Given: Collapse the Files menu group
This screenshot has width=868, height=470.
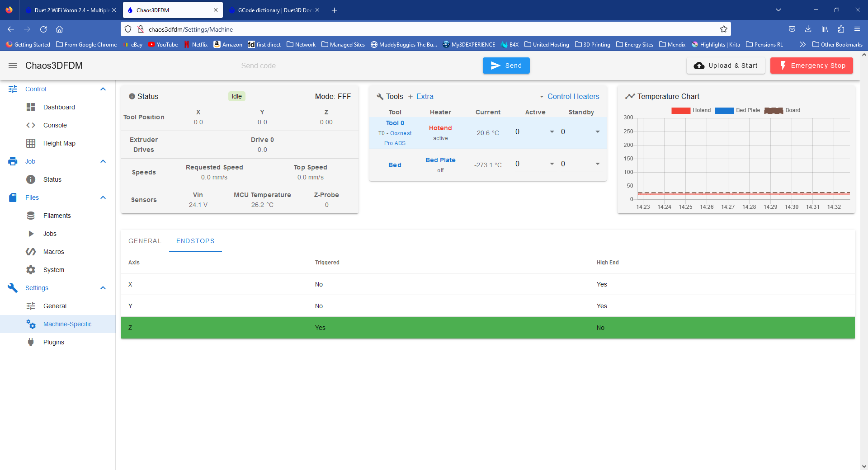Looking at the screenshot, I should pos(103,197).
